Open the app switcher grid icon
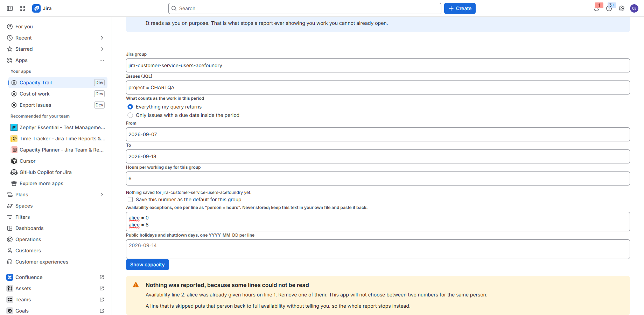 [22, 8]
